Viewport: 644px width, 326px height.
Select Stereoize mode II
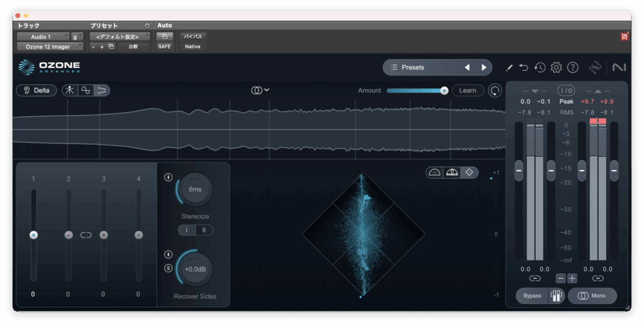point(204,230)
